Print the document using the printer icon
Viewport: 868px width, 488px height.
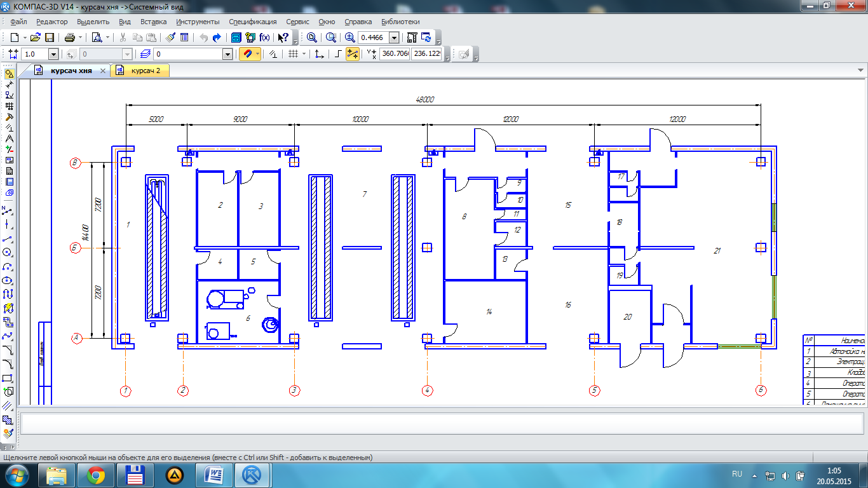(x=69, y=37)
